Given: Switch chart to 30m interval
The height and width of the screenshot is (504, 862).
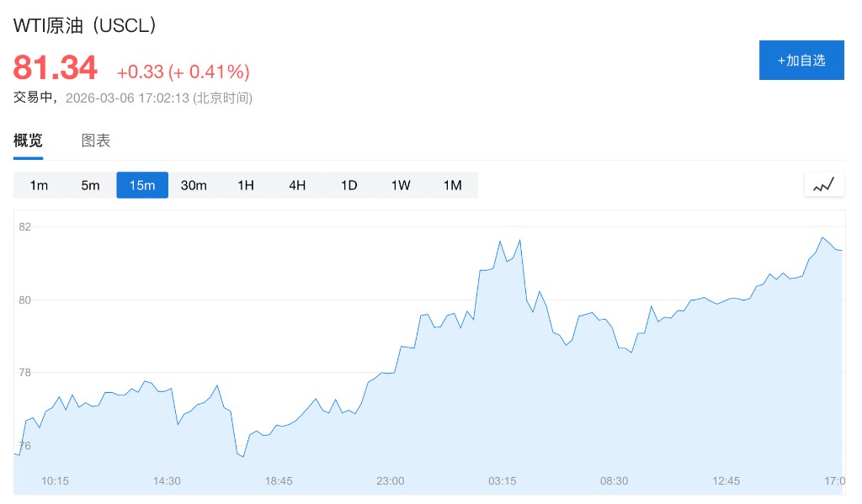Looking at the screenshot, I should pos(194,185).
